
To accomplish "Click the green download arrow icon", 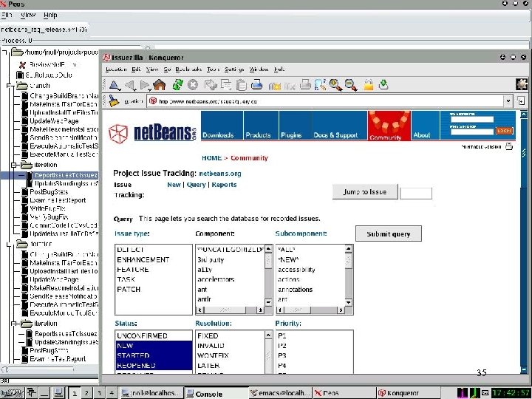I will 383,85.
